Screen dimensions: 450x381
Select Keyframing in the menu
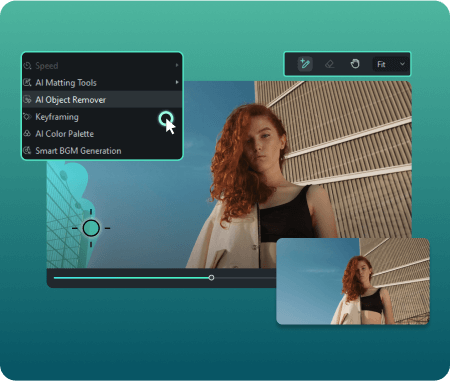[102, 117]
